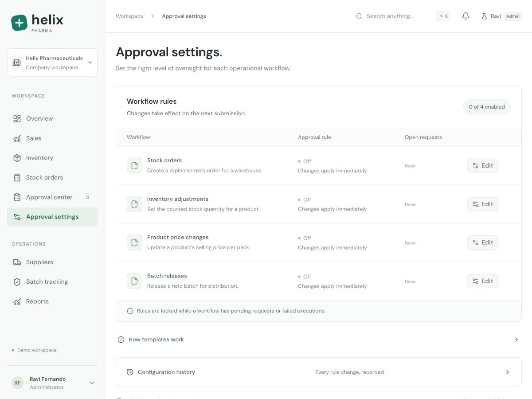Edit the Stock orders approval rule

pyautogui.click(x=482, y=166)
